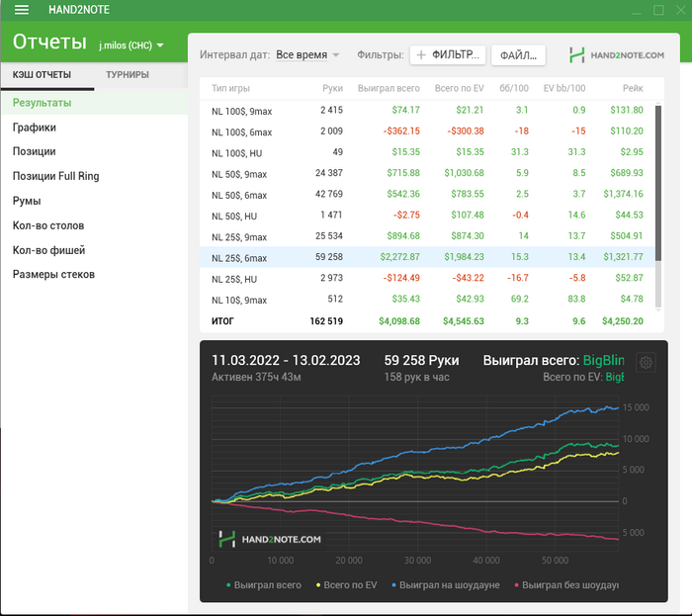
Task: Select Результаты in the sidebar
Action: tap(94, 103)
